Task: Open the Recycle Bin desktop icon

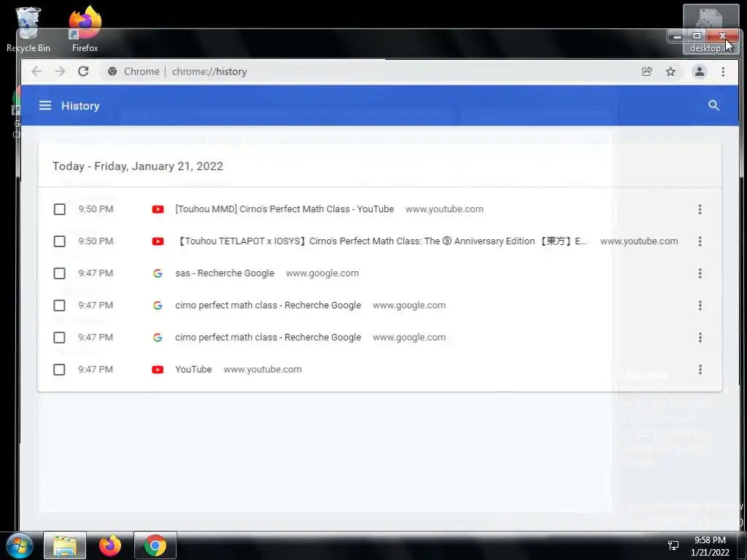Action: click(28, 29)
